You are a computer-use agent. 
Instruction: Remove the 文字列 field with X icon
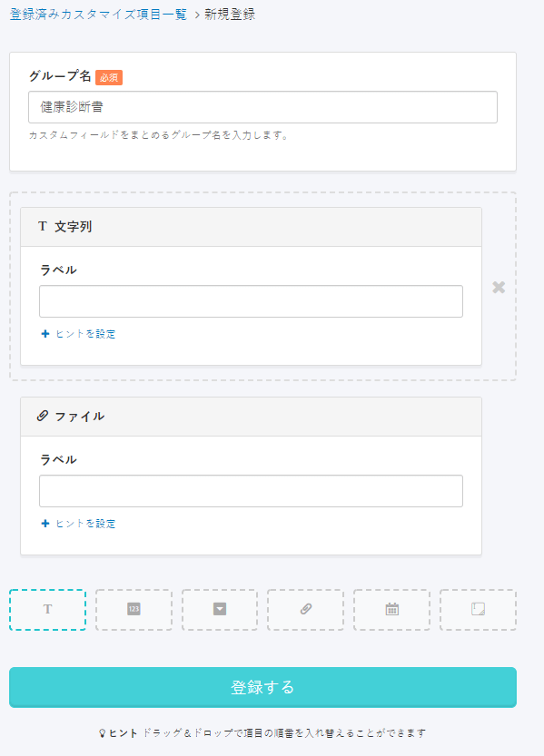click(499, 288)
